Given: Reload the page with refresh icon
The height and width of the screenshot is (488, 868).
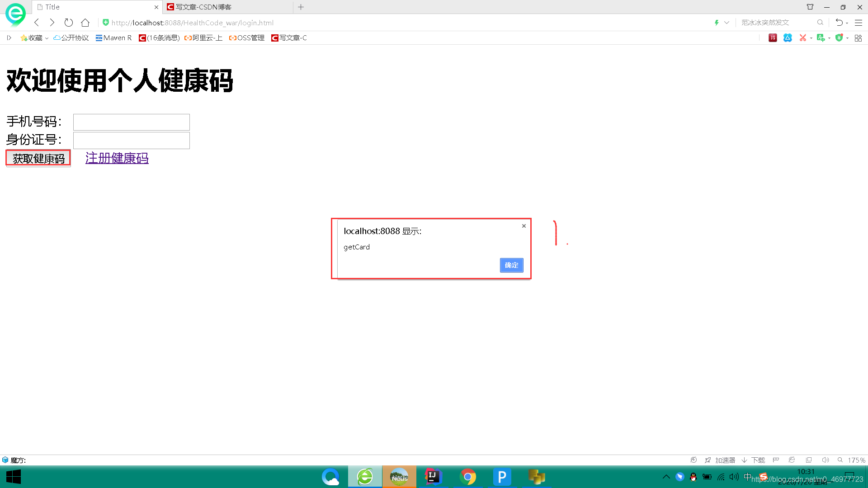Looking at the screenshot, I should coord(69,23).
